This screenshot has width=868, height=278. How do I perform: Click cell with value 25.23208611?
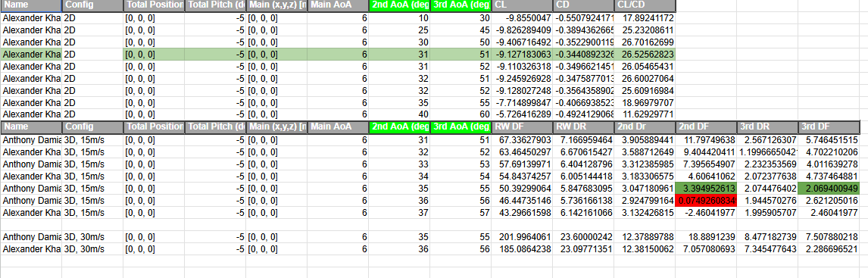(x=645, y=30)
